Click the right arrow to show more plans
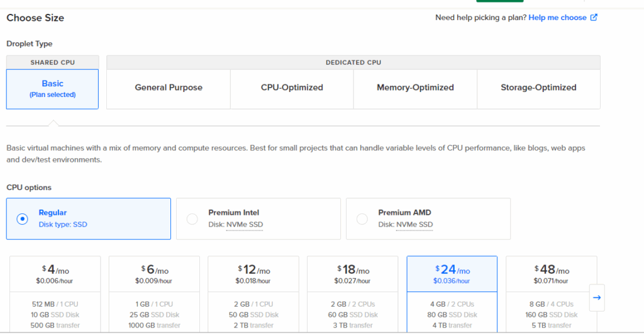This screenshot has height=335, width=644. point(597,298)
